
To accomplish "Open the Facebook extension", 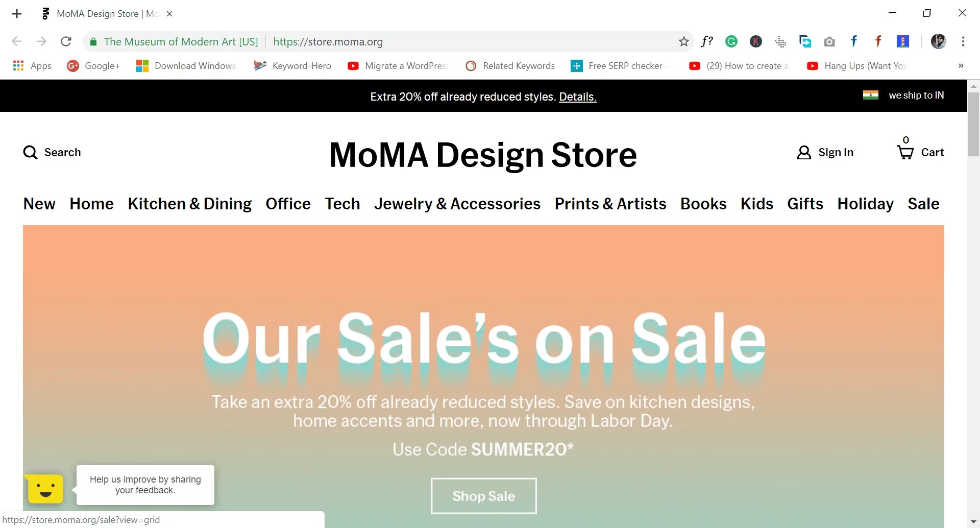I will tap(854, 41).
